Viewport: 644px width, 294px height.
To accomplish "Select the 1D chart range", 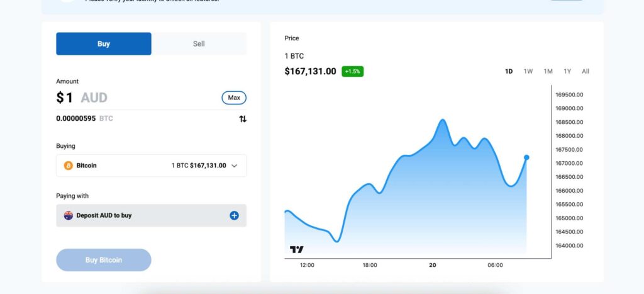I will (x=509, y=71).
